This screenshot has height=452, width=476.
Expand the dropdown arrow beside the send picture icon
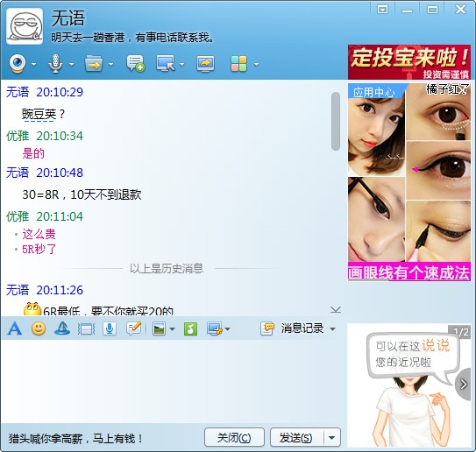[x=172, y=329]
